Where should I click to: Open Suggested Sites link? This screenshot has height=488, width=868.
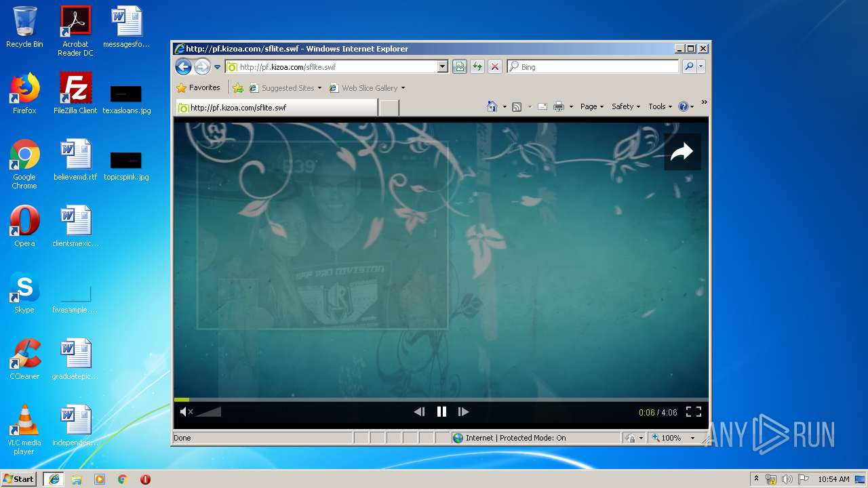285,87
